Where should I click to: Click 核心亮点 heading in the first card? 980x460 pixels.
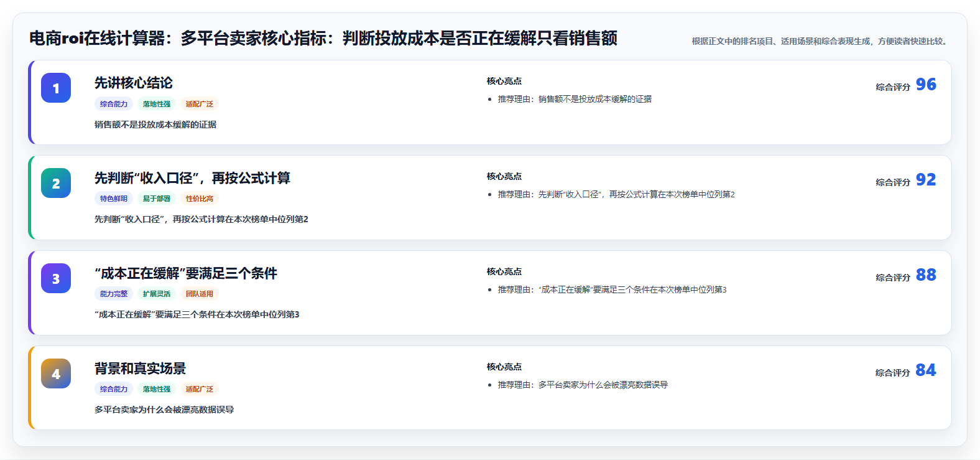pyautogui.click(x=504, y=81)
